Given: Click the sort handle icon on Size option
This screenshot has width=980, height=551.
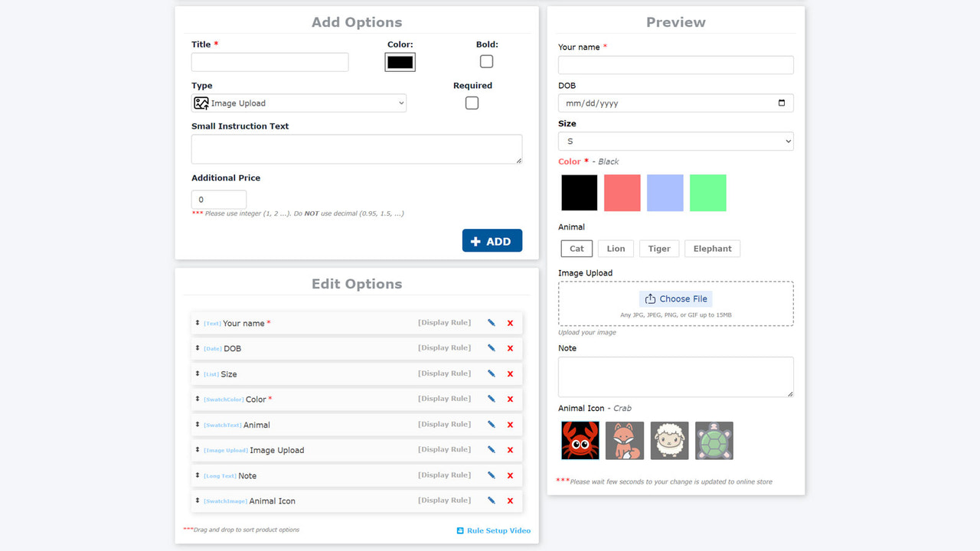Looking at the screenshot, I should coord(198,373).
